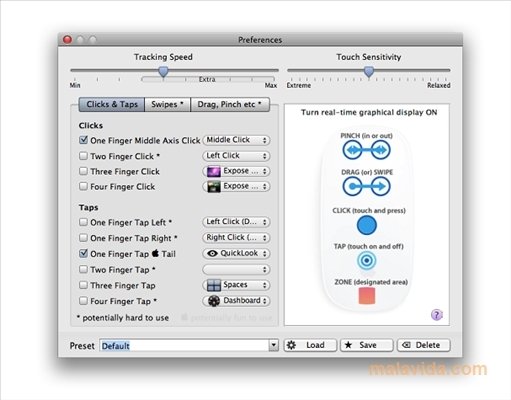The height and width of the screenshot is (400, 511).
Task: Expand the QuickLook action dropdown
Action: (236, 253)
